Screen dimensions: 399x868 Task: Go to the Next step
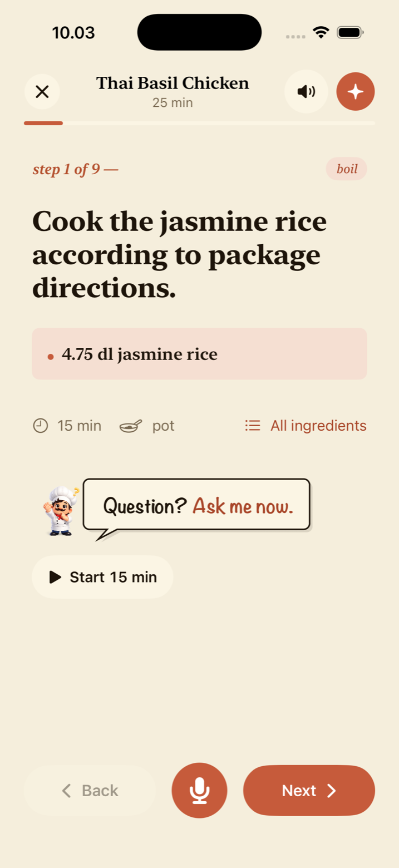309,790
